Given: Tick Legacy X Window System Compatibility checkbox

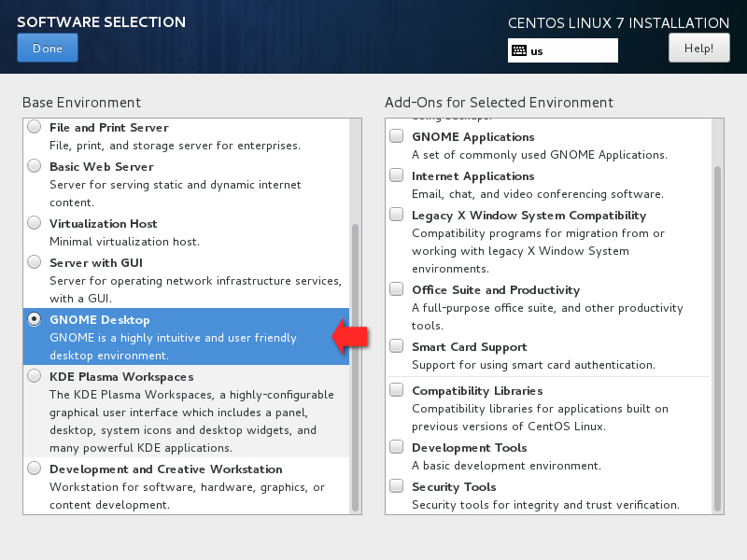Looking at the screenshot, I should coord(396,215).
